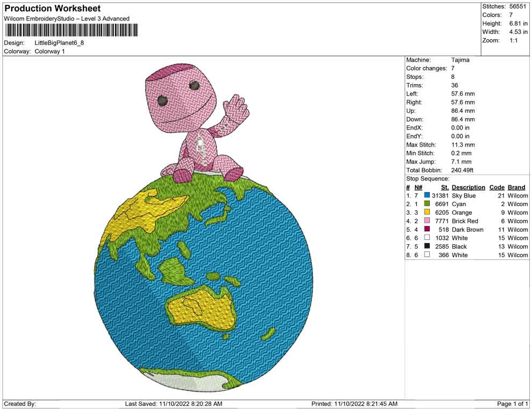
Task: Click the 'Code' column header
Action: pos(497,187)
